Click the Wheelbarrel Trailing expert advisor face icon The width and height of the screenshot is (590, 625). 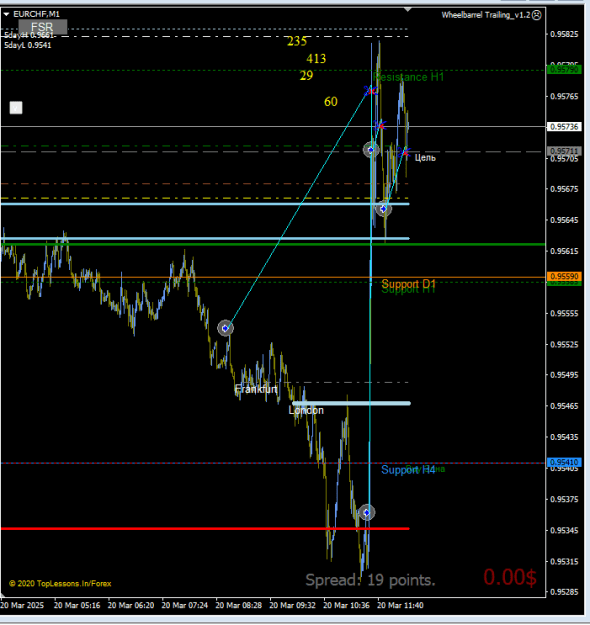pos(537,15)
